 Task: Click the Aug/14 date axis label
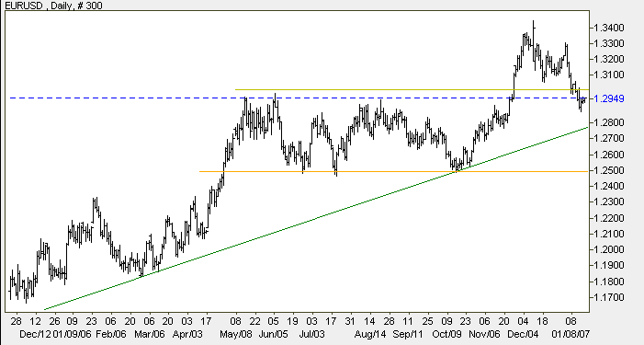(x=370, y=333)
